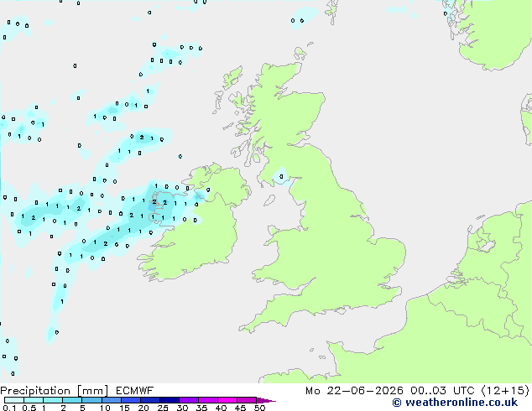Click the '00..03 UTC' time text
The width and height of the screenshot is (532, 411).
pos(442,391)
